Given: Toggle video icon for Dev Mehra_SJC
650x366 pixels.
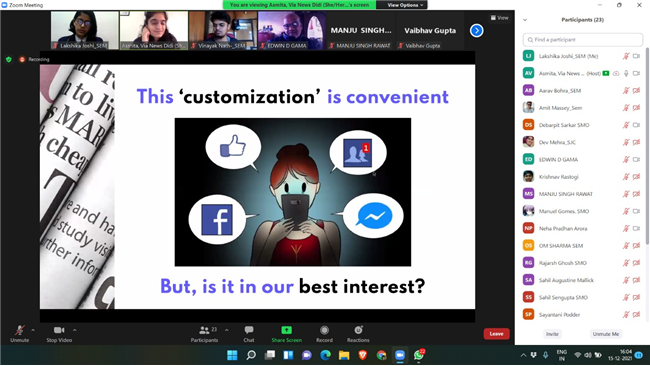Looking at the screenshot, I should (x=636, y=142).
